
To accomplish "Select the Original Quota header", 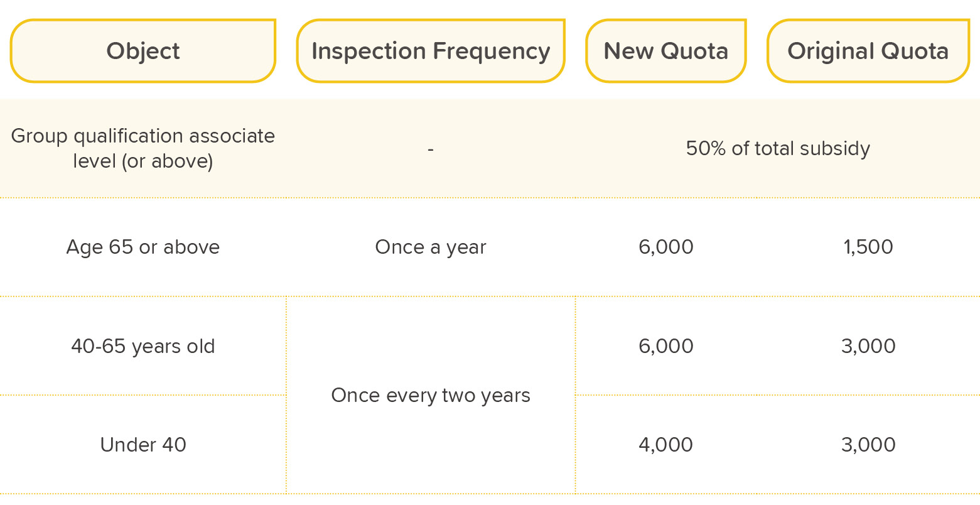I will (868, 51).
